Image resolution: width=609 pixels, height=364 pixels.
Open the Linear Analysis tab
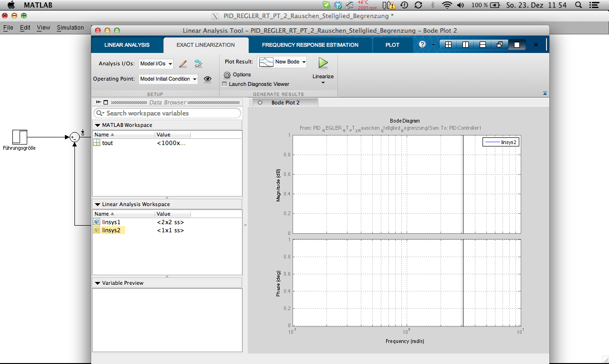click(x=127, y=45)
